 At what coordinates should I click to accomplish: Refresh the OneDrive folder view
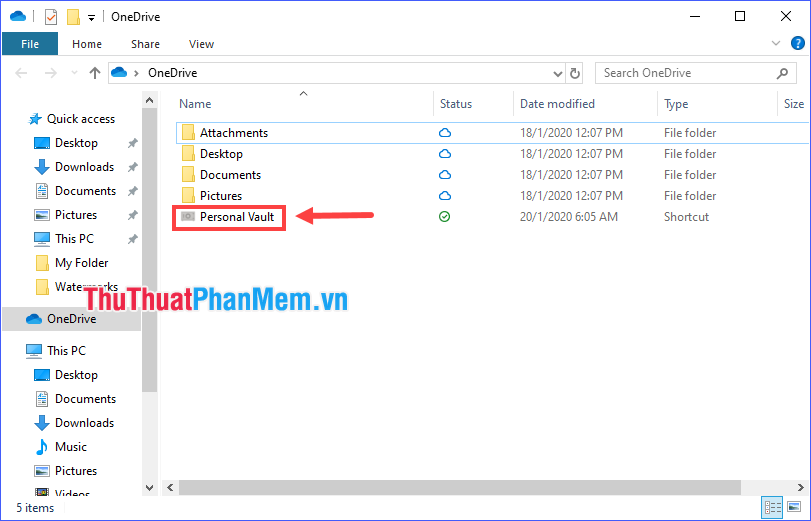click(575, 73)
